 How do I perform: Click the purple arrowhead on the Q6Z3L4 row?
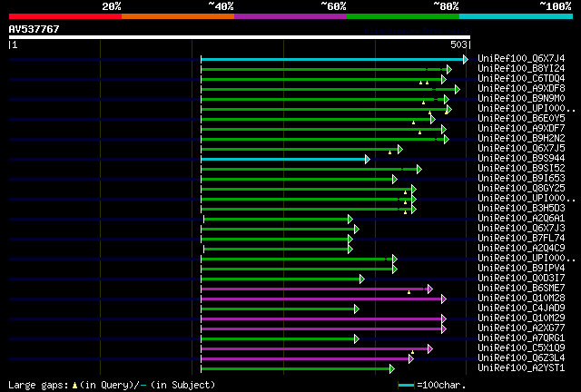click(411, 358)
